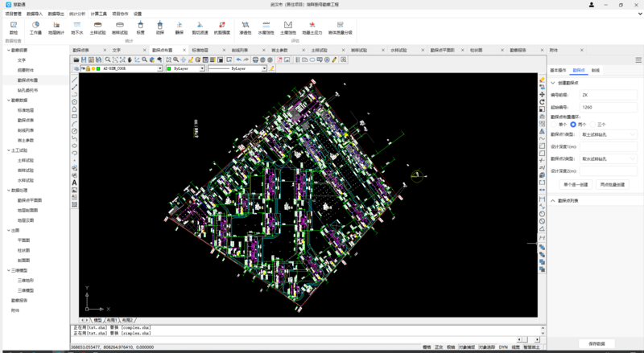The image size is (644, 353).
Task: Expand the 勘探点列表 section
Action: coord(553,200)
